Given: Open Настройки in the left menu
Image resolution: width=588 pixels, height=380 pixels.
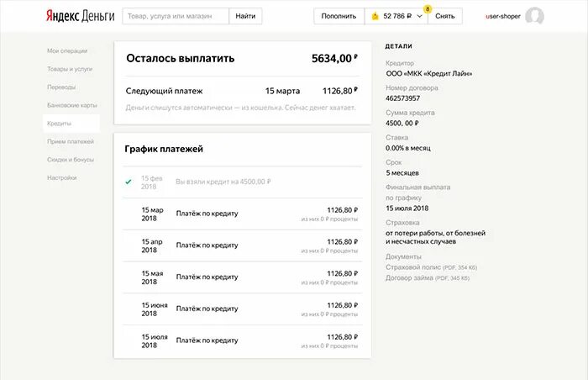Looking at the screenshot, I should [62, 177].
